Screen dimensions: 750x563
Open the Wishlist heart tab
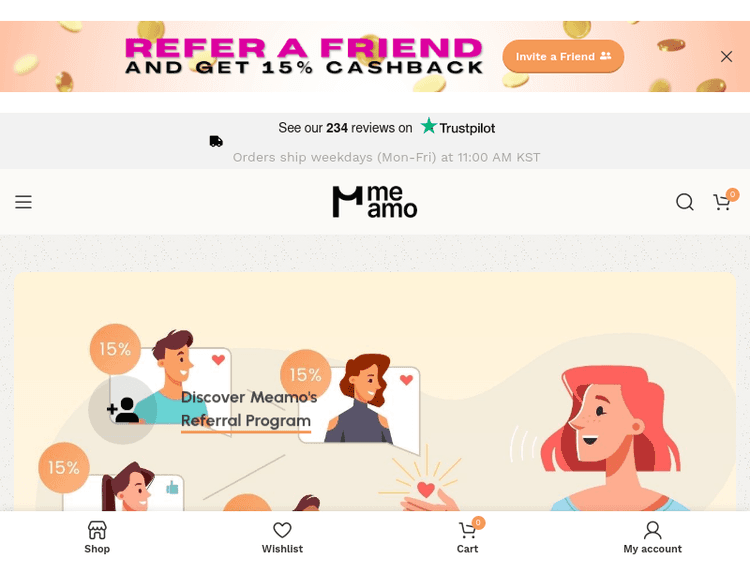[x=282, y=537]
